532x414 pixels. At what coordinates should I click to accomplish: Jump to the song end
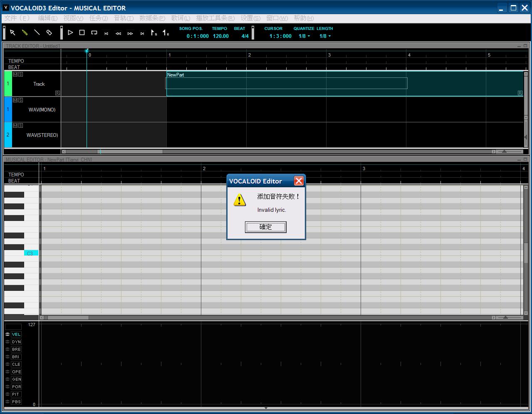click(142, 34)
